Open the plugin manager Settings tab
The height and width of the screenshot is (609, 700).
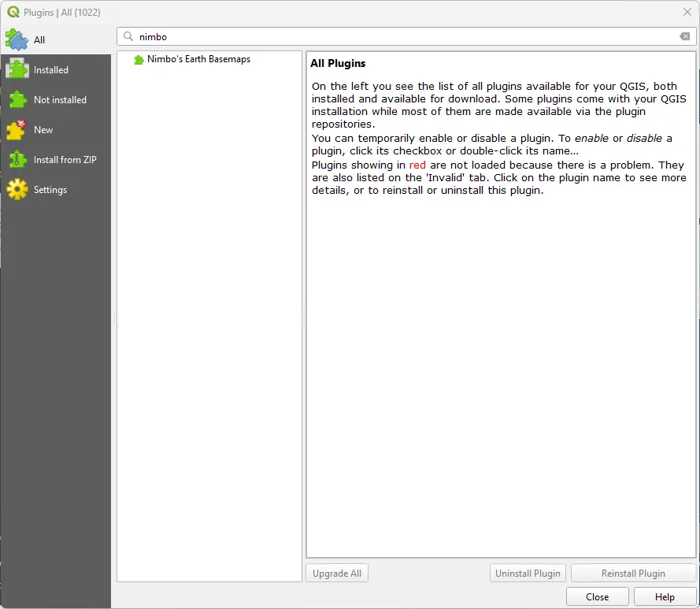[56, 189]
